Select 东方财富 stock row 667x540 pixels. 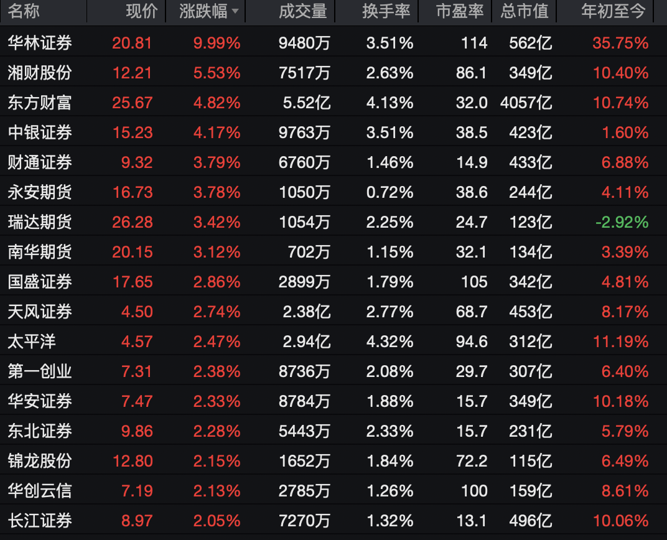[x=40, y=102]
